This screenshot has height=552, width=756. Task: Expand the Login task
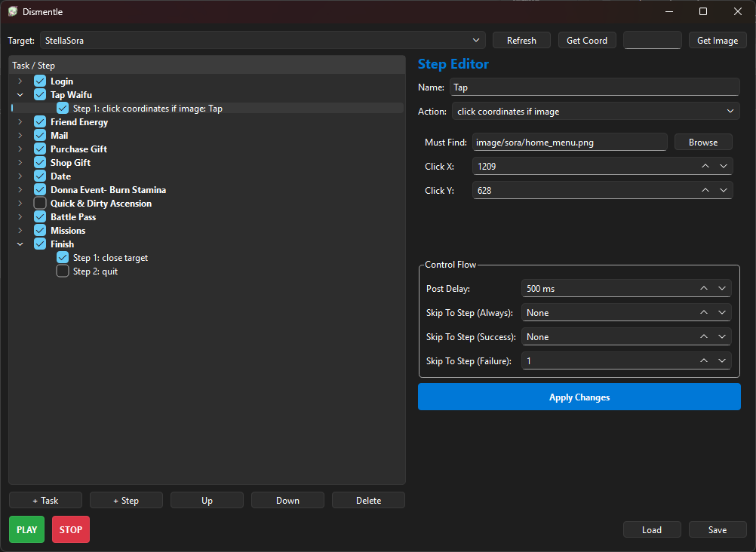click(x=20, y=81)
